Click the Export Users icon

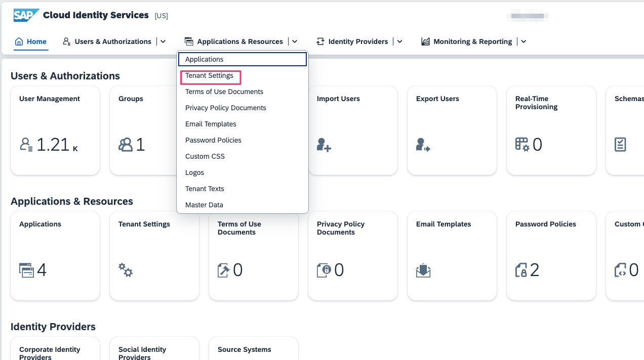coord(423,145)
